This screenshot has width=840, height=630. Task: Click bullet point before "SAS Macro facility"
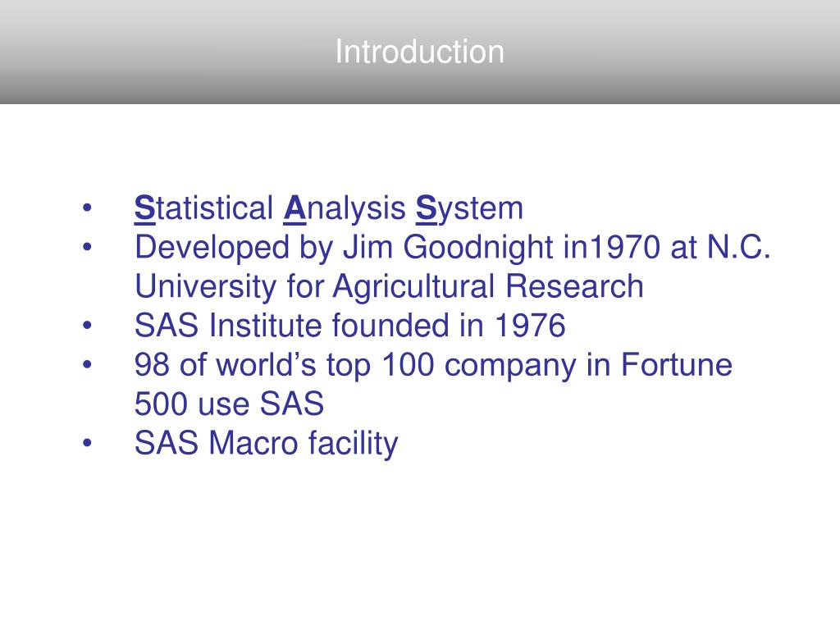(87, 443)
